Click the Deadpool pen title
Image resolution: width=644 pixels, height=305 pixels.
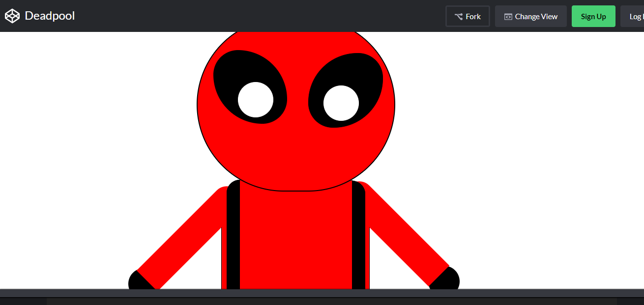50,16
